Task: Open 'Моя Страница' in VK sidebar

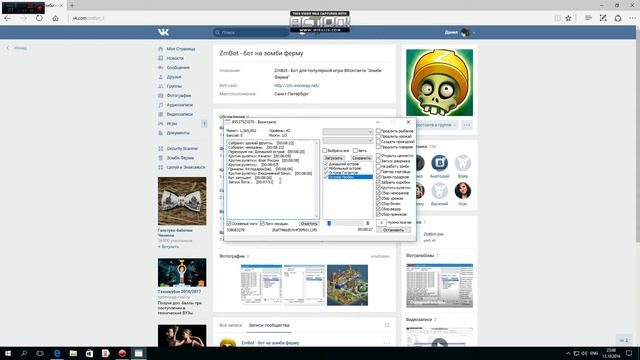Action: click(x=181, y=49)
